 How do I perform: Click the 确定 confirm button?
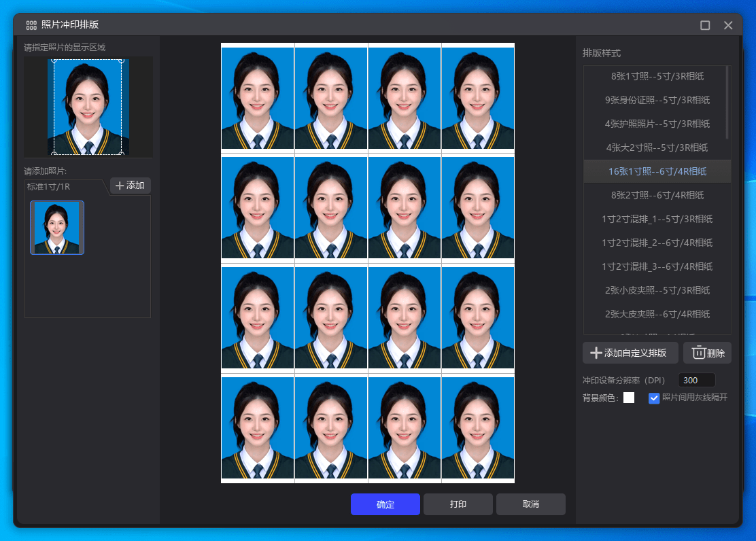385,504
